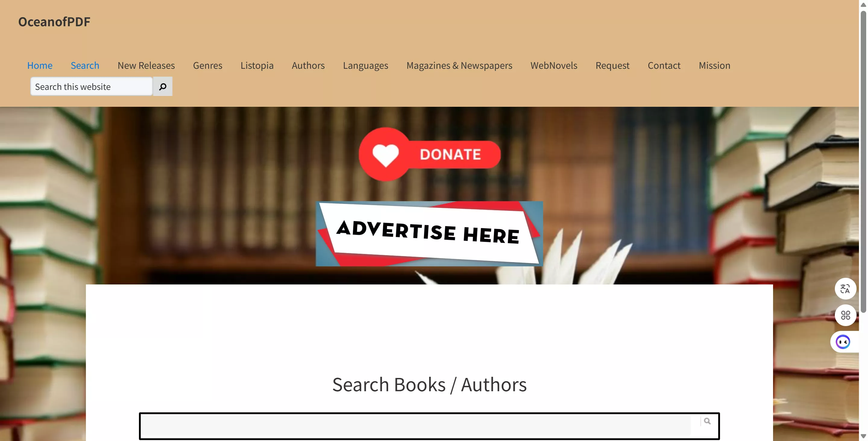Click the scrollbar up arrow
The width and height of the screenshot is (868, 441).
click(x=863, y=5)
